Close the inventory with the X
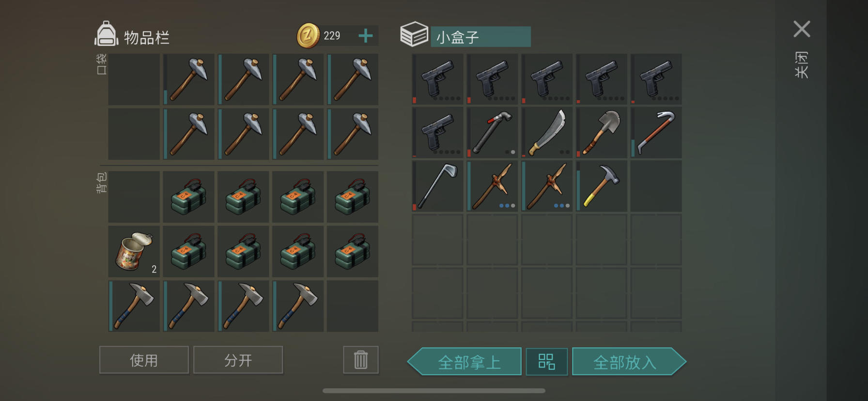Screen dimensions: 868x401 point(802,29)
